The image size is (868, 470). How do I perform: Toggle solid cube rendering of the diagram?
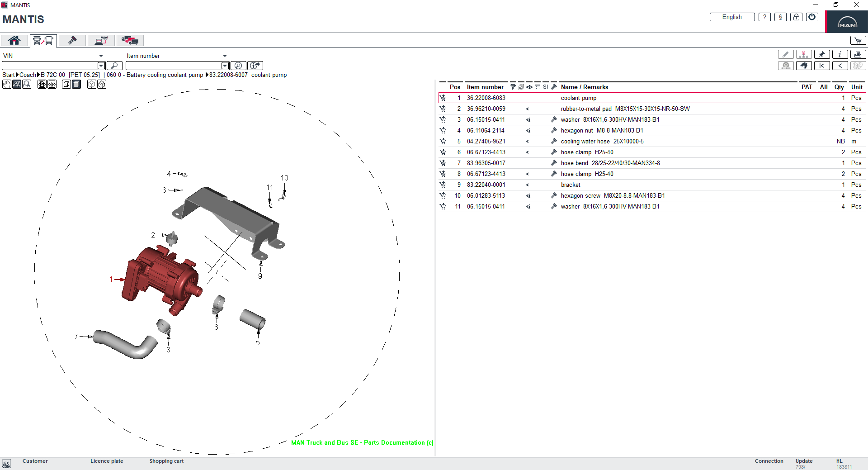coord(76,84)
